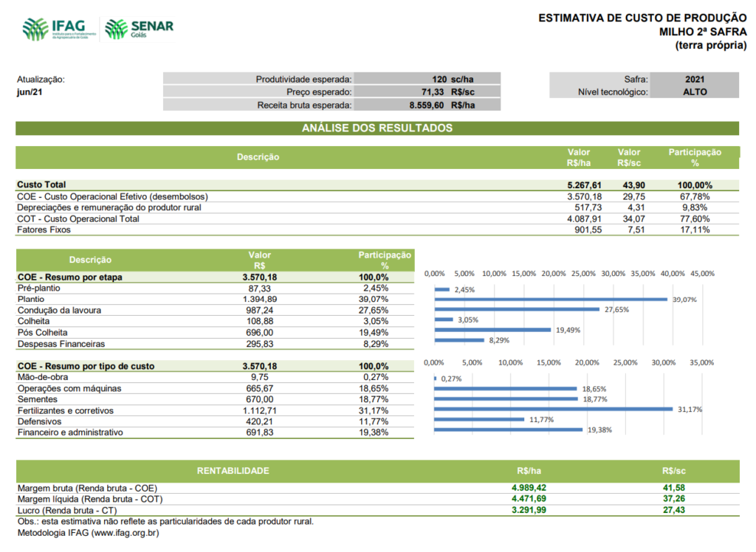756x552 pixels.
Task: Select the Fatores Fixos row label
Action: 43,230
